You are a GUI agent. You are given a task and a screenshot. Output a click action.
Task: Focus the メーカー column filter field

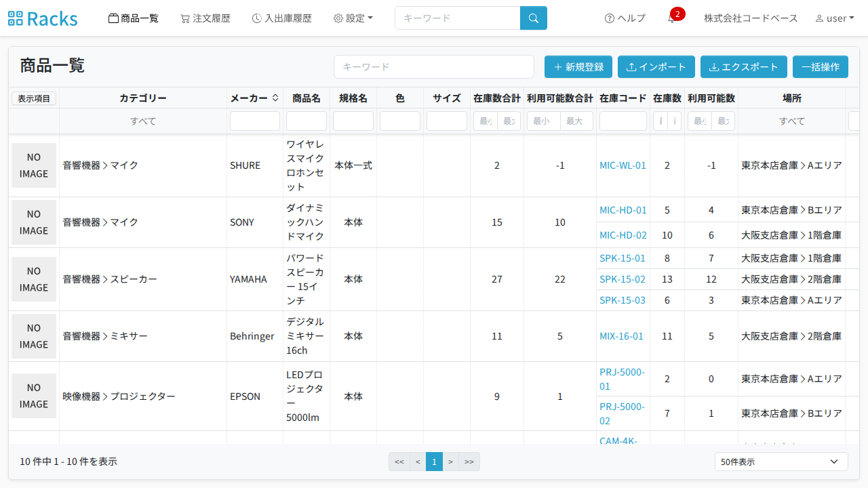pyautogui.click(x=255, y=121)
